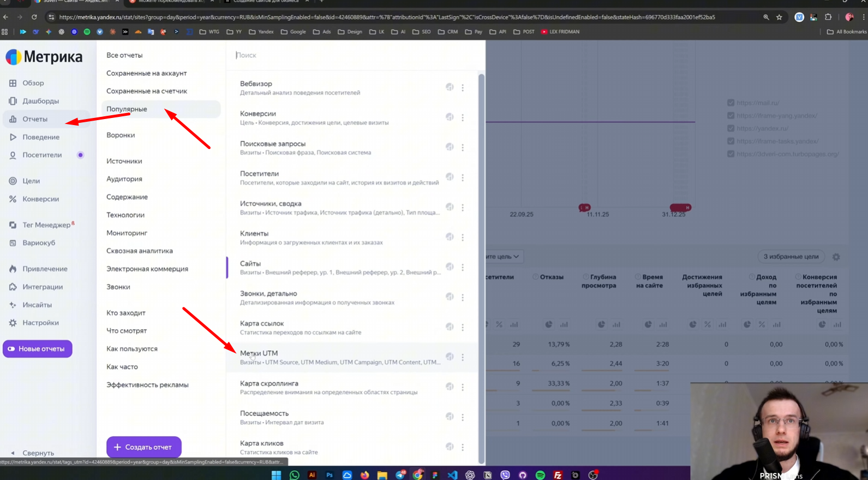Viewport: 868px width, 480px height.
Task: Open the Электронная коммерция category
Action: coord(147,269)
